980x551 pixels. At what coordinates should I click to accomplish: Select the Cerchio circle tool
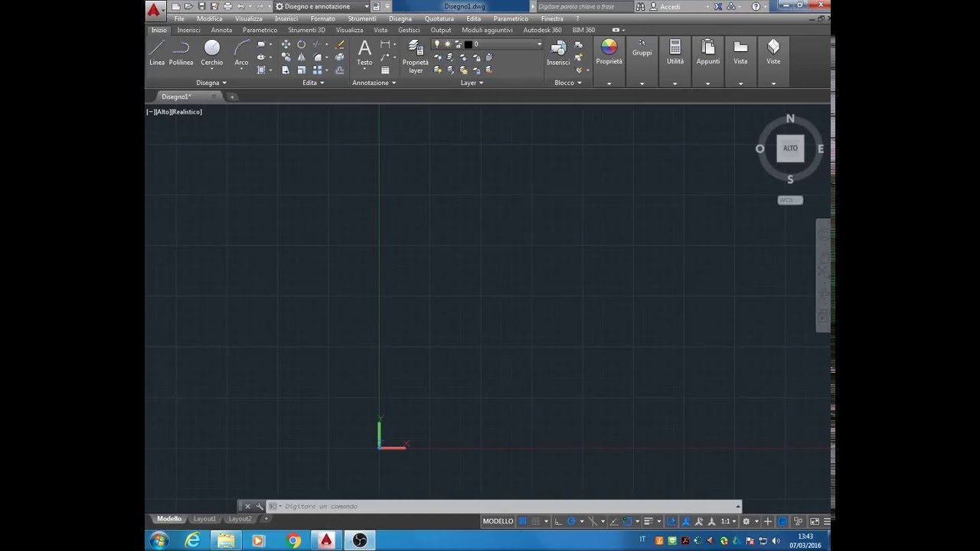[x=212, y=52]
